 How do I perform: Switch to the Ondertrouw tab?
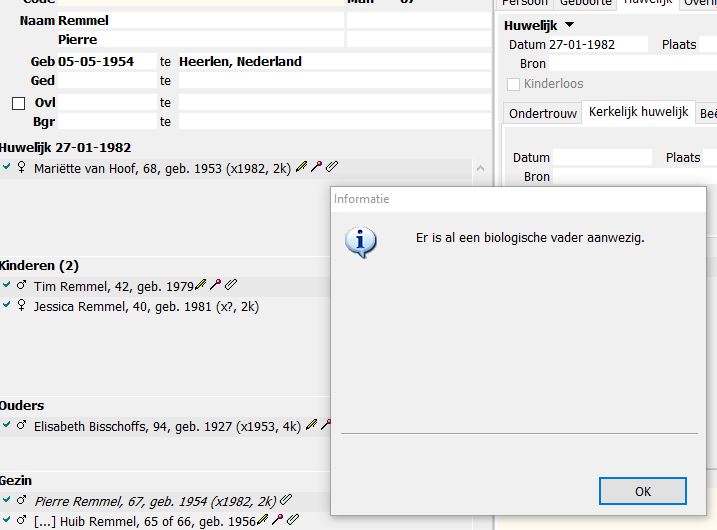(542, 114)
